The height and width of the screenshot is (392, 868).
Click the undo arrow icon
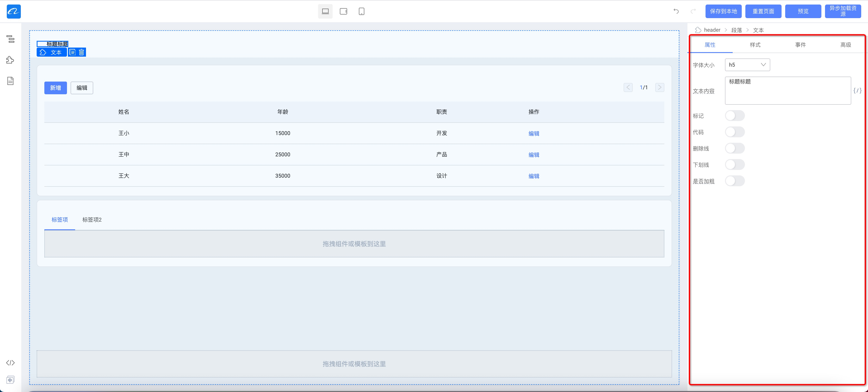(x=676, y=12)
